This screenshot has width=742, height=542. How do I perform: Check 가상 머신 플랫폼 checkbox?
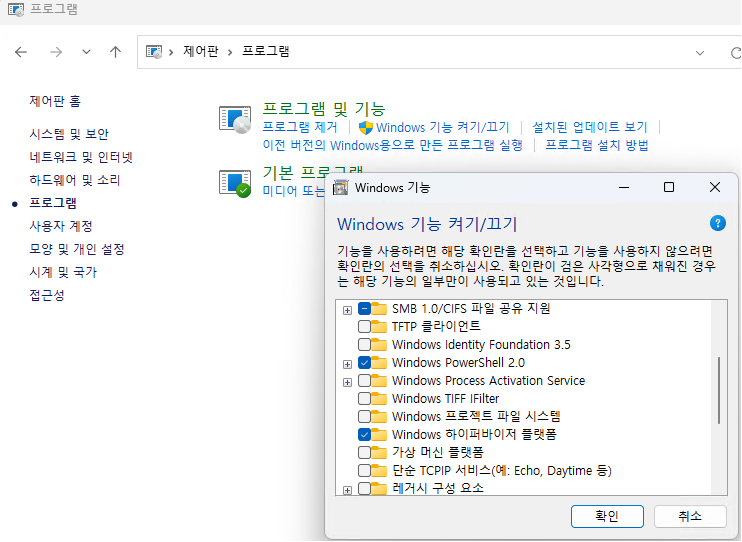(x=364, y=453)
